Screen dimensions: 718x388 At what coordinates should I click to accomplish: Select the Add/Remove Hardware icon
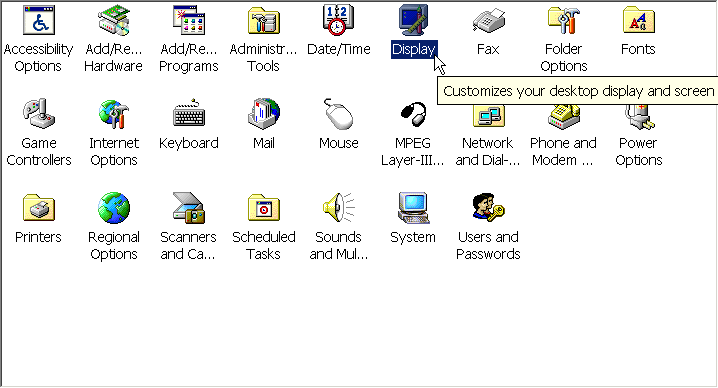(114, 20)
